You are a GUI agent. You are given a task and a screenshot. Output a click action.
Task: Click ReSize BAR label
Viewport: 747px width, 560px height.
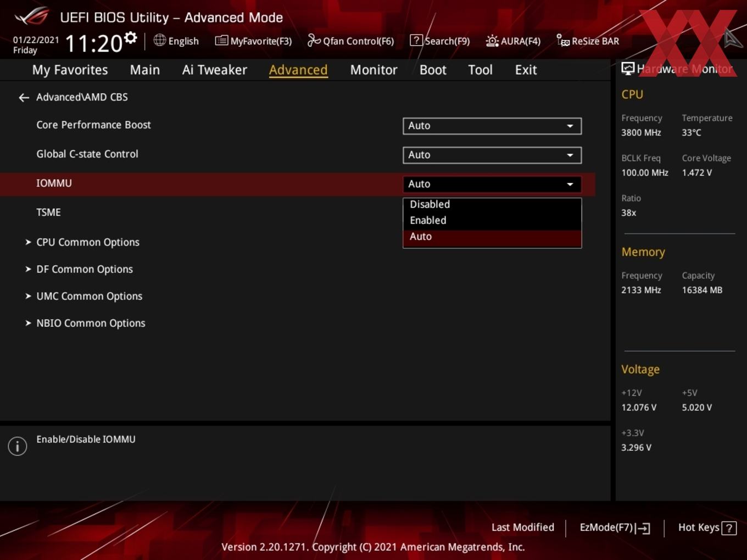[595, 41]
